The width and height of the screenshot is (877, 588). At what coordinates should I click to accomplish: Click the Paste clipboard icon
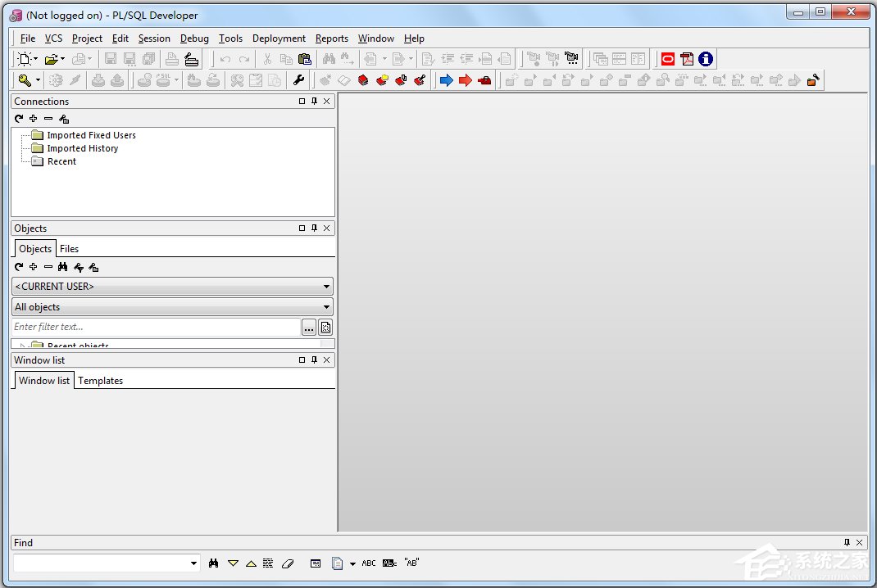[x=305, y=59]
